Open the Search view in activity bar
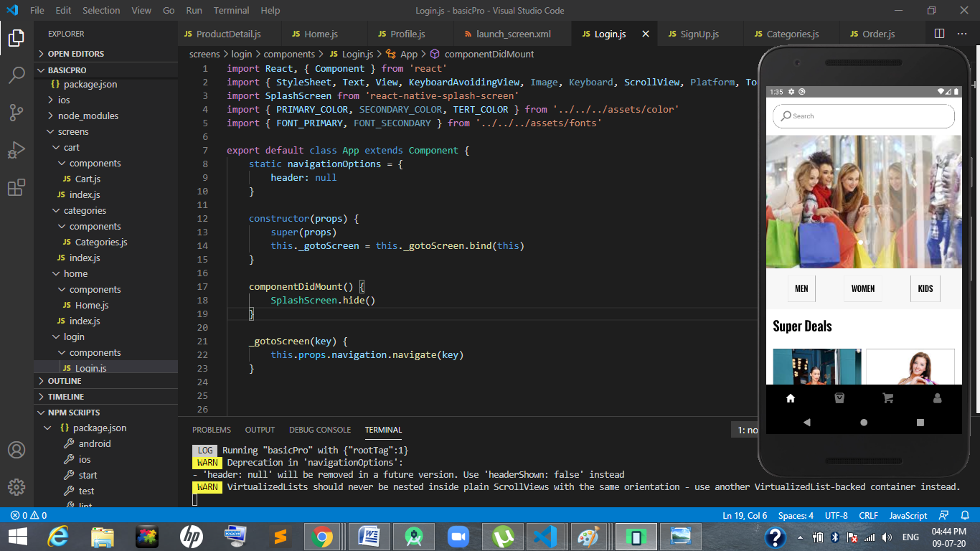Viewport: 980px width, 551px height. (x=17, y=75)
